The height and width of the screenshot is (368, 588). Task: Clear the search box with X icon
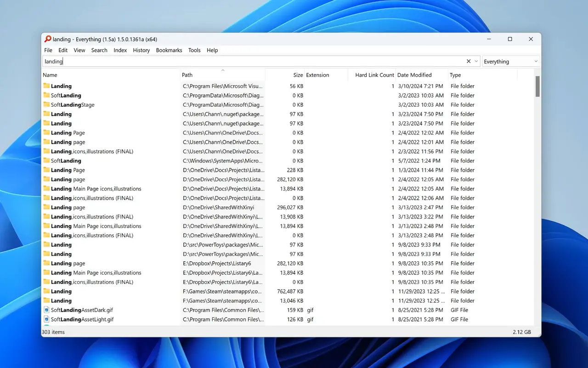(469, 61)
